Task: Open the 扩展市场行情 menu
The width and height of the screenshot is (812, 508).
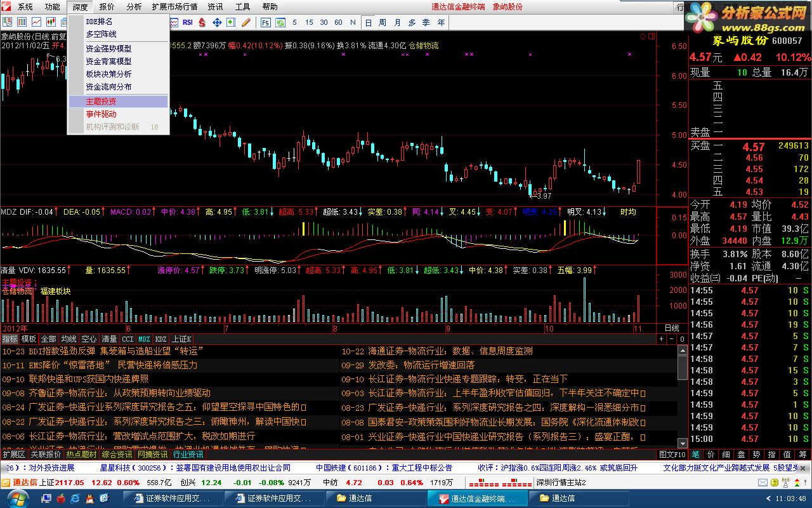Action: click(x=174, y=7)
